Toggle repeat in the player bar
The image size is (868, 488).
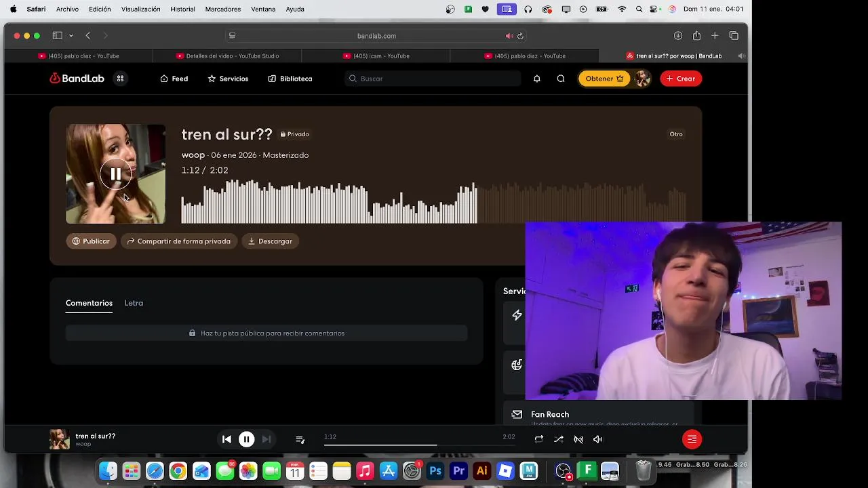[538, 439]
